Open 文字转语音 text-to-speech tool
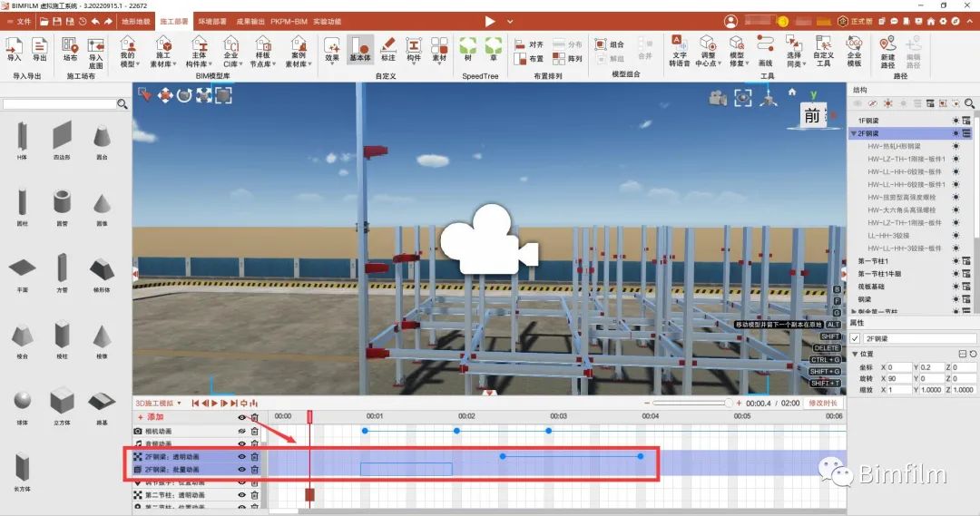This screenshot has width=980, height=516. (x=680, y=51)
